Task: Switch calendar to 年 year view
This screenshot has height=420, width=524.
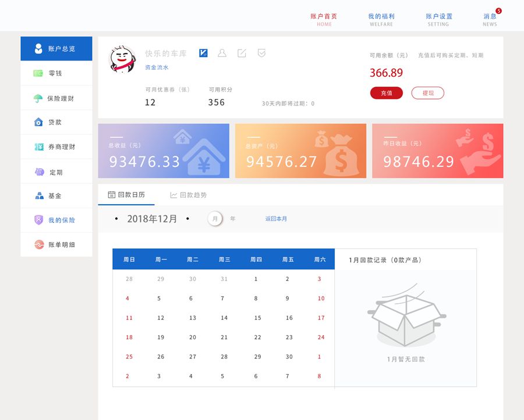Action: pos(233,219)
